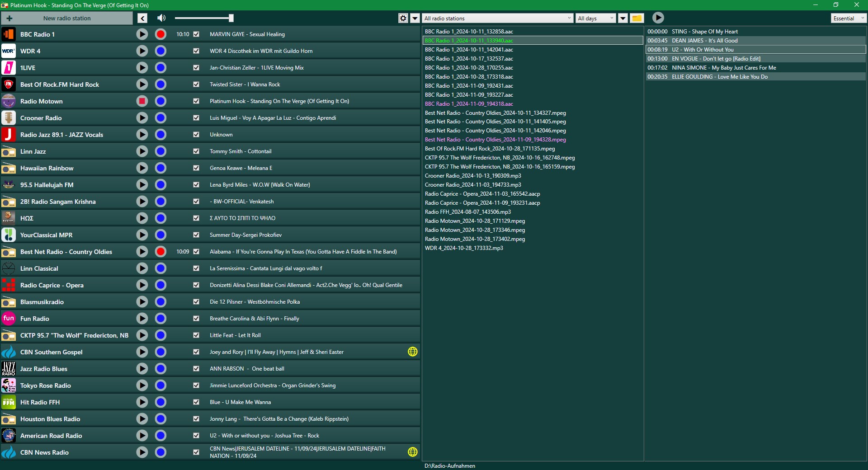Play the BBC Radio 1 station
This screenshot has height=470, width=868.
click(142, 34)
